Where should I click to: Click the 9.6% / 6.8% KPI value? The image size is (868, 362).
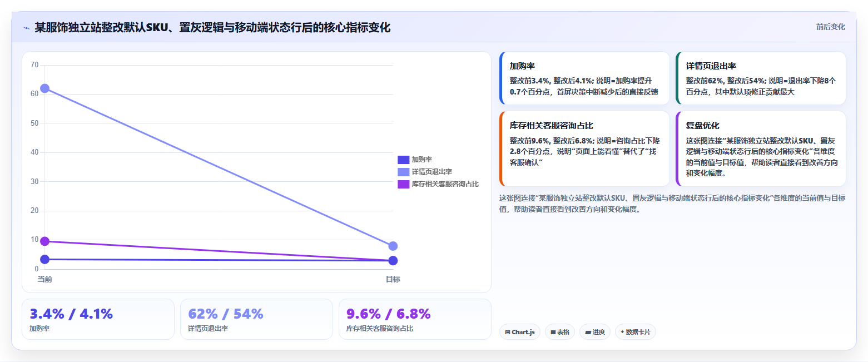[388, 314]
